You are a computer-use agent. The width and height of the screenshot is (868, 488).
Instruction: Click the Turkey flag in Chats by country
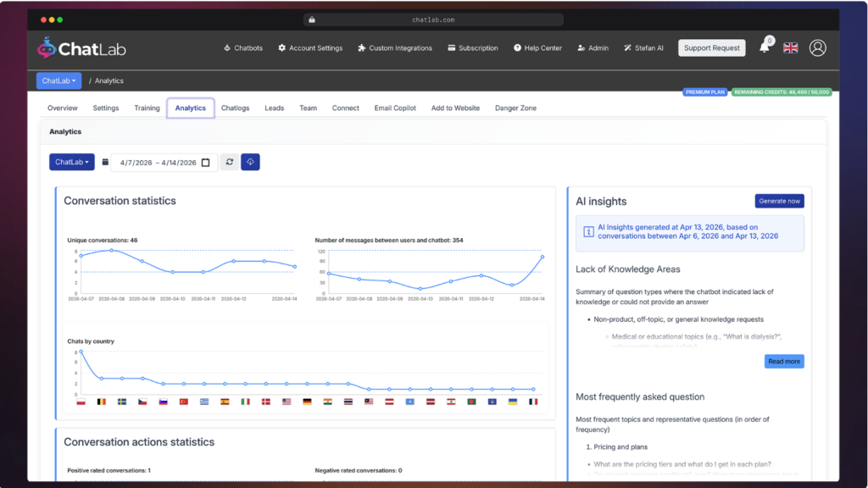[x=184, y=402]
